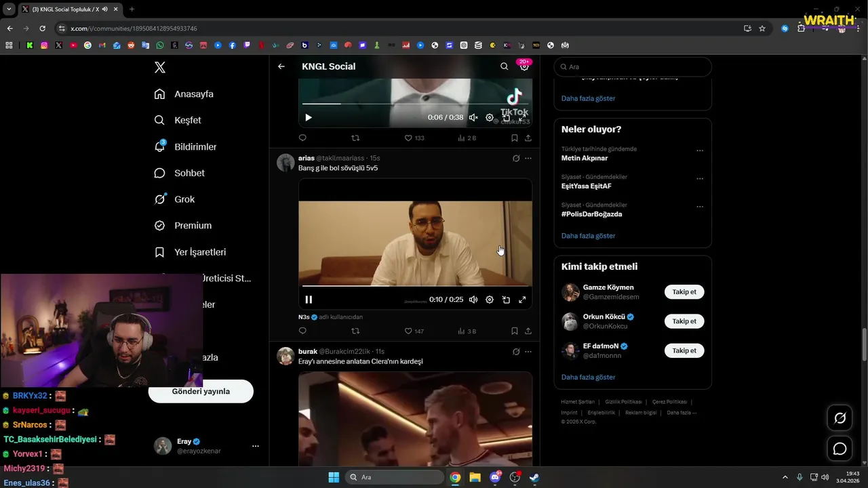Open more options on burak post
The image size is (868, 488).
coord(528,352)
